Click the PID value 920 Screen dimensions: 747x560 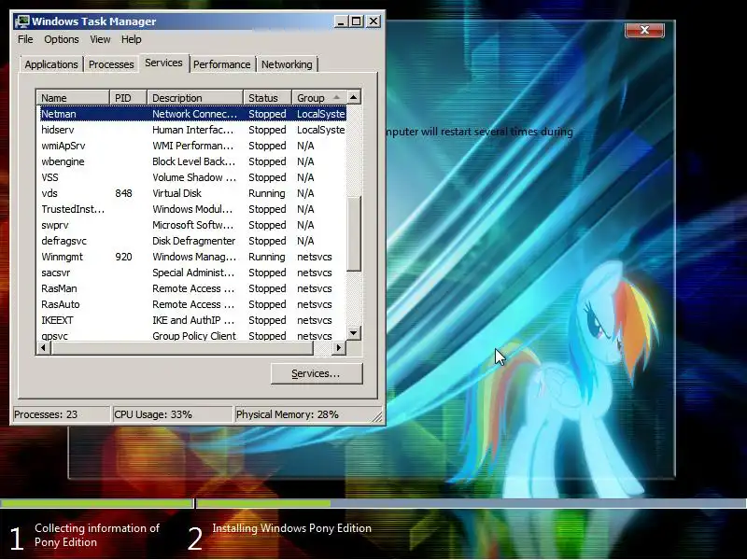point(123,257)
